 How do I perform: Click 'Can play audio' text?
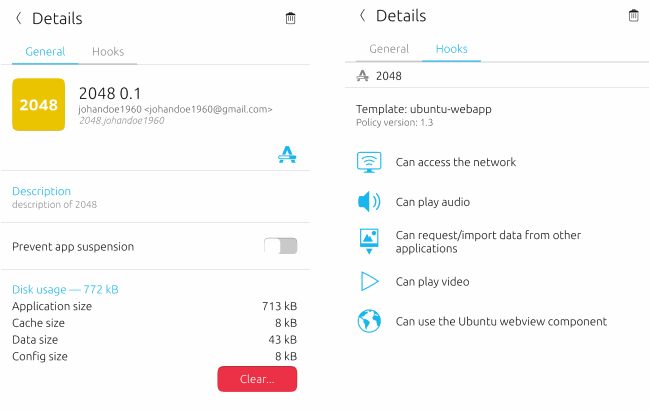433,202
